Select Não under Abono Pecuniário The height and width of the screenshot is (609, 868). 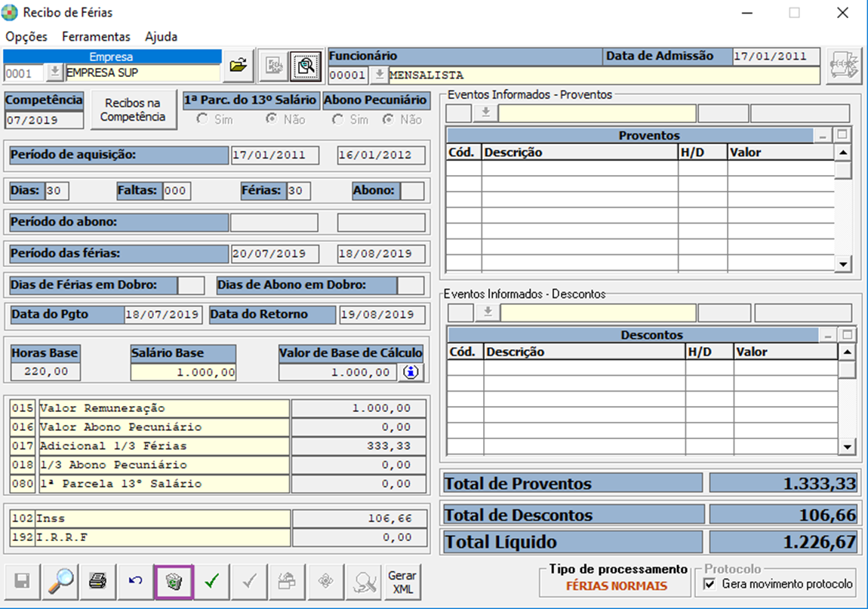(389, 119)
